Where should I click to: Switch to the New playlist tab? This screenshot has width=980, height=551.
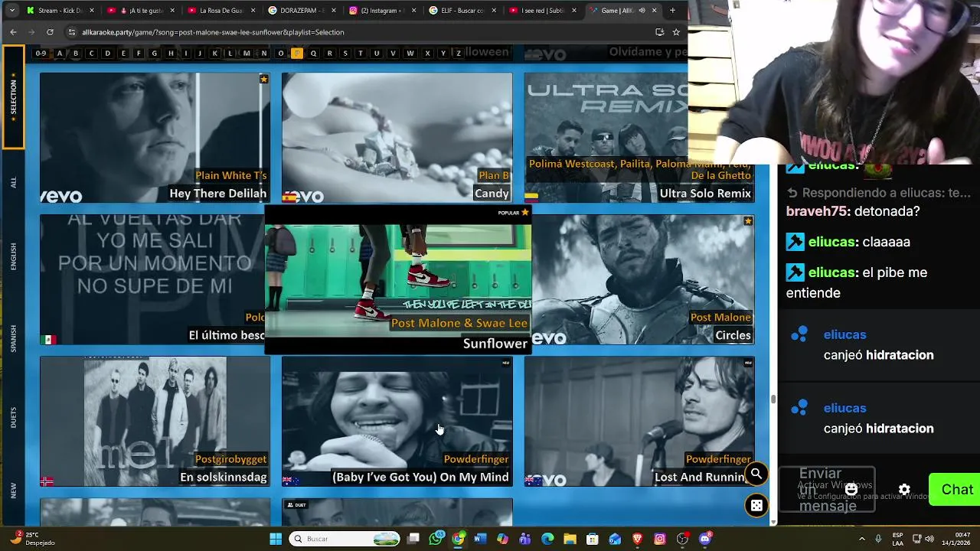coord(13,491)
